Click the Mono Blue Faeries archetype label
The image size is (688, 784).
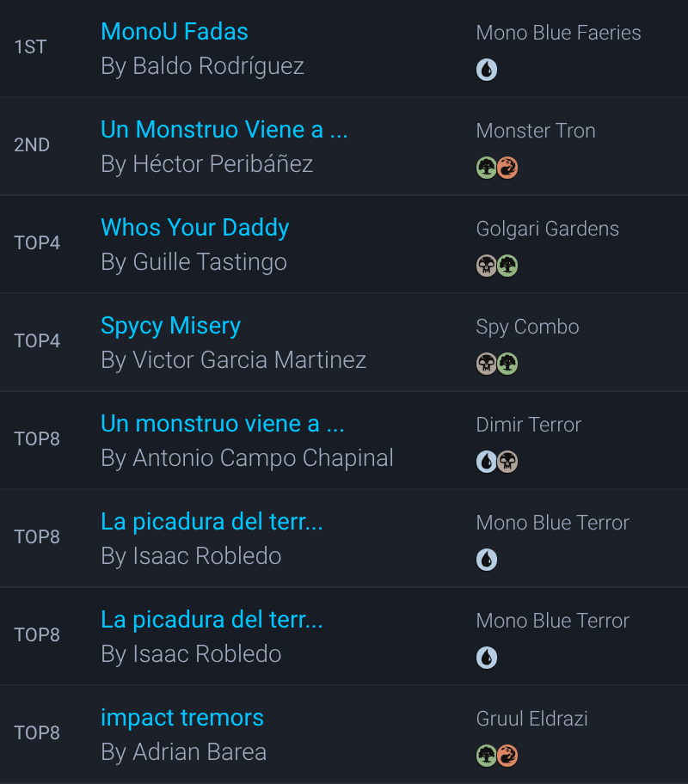[558, 33]
